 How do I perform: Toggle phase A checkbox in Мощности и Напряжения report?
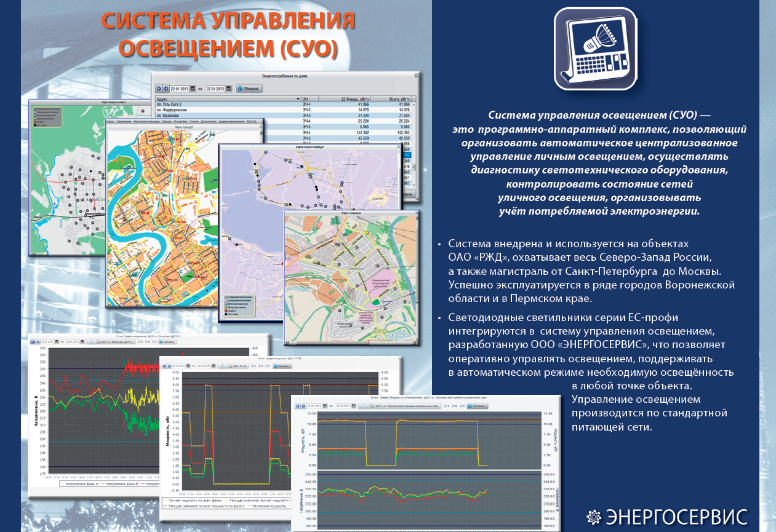[x=445, y=406]
